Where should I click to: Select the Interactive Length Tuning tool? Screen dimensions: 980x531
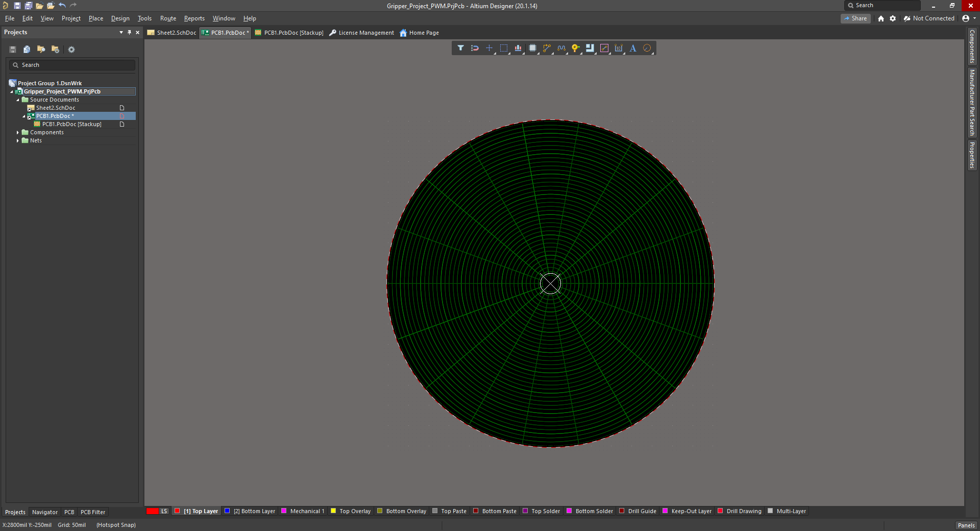click(x=561, y=48)
